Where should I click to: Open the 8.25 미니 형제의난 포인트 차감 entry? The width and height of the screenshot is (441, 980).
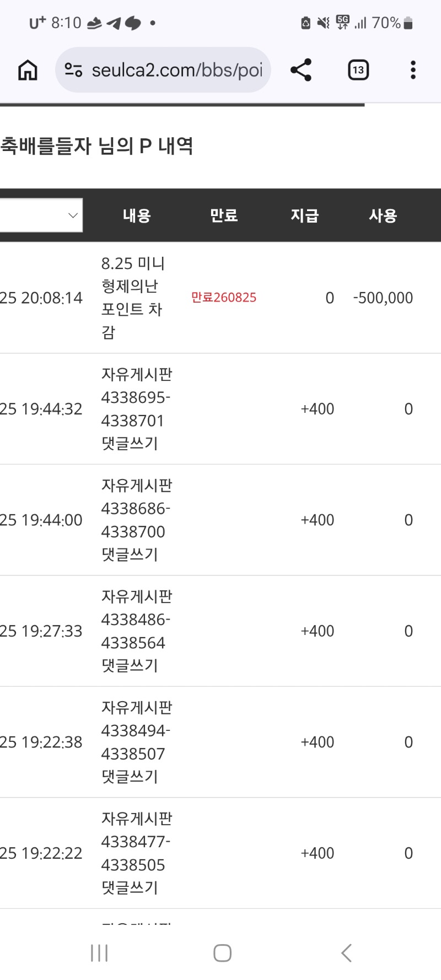point(133,298)
